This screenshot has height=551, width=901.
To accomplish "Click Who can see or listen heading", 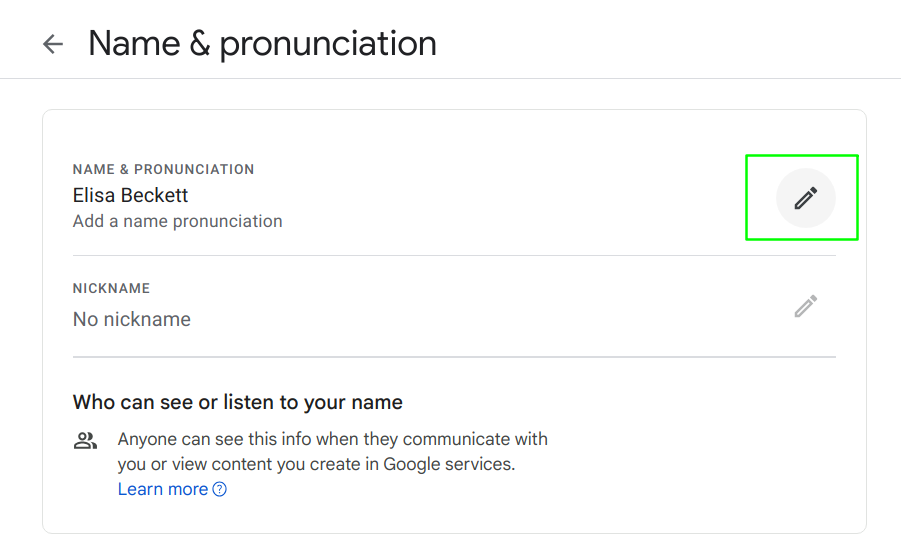I will pos(237,402).
